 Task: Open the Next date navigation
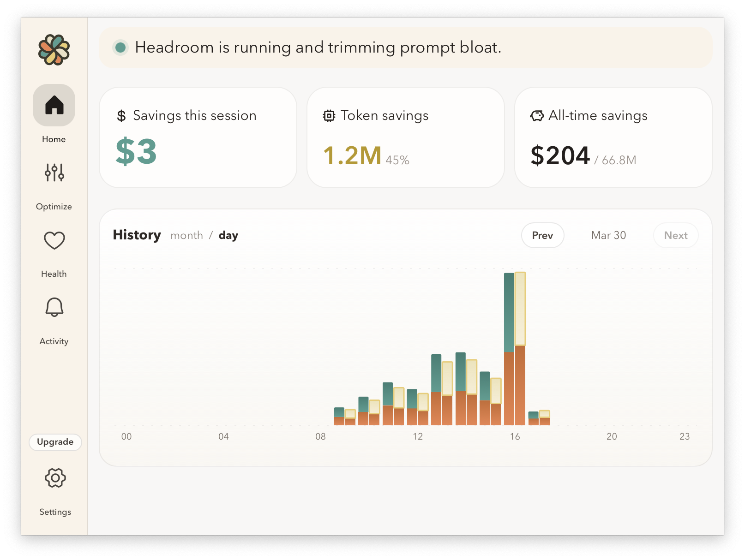click(675, 235)
